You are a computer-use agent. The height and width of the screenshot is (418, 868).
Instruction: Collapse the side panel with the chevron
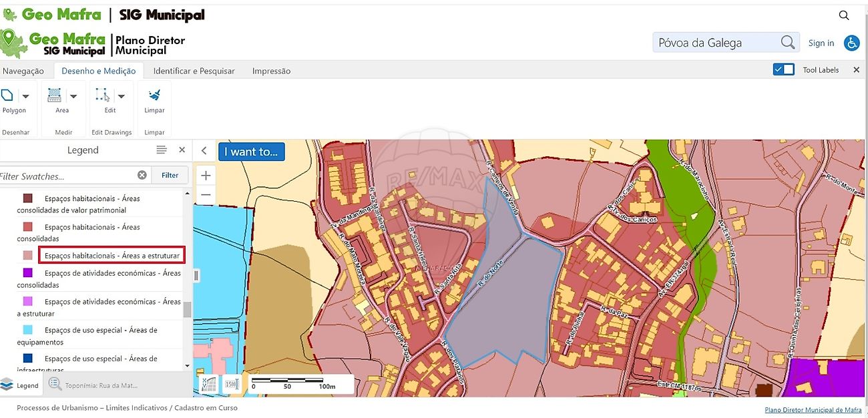coord(204,151)
